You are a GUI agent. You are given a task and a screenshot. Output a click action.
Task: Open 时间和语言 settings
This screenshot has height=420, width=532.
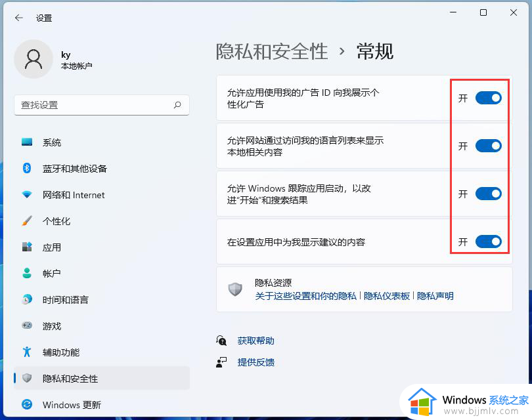(x=102, y=299)
